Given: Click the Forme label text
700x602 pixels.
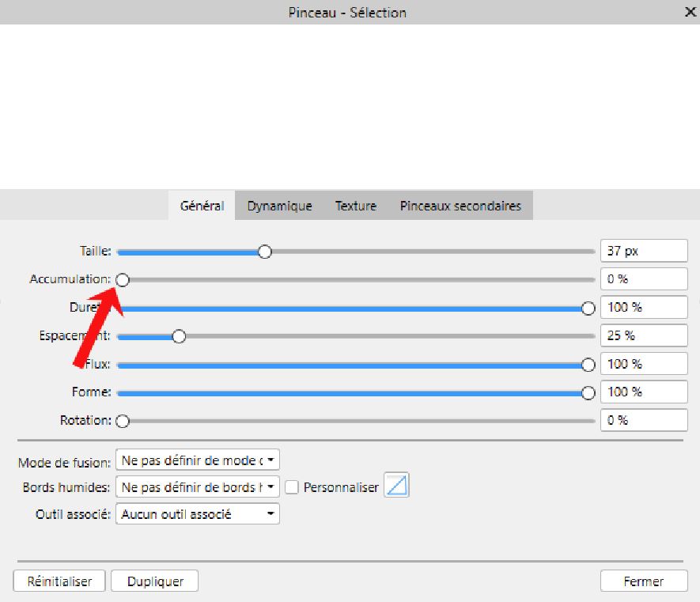Looking at the screenshot, I should click(x=92, y=392).
